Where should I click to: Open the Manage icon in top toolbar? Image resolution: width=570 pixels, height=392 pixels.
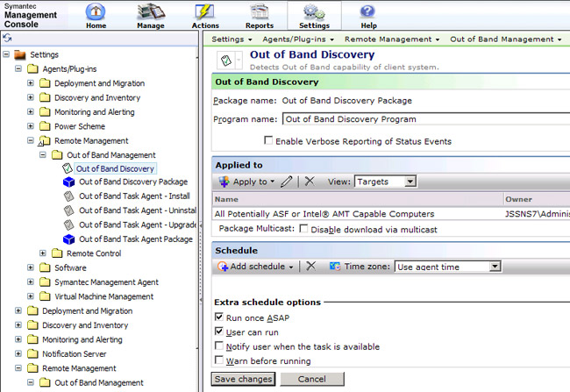click(151, 11)
